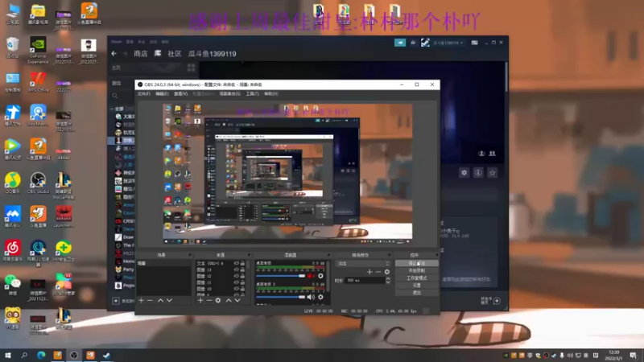Open transition properties gear icon
This screenshot has width=644, height=362.
[387, 272]
